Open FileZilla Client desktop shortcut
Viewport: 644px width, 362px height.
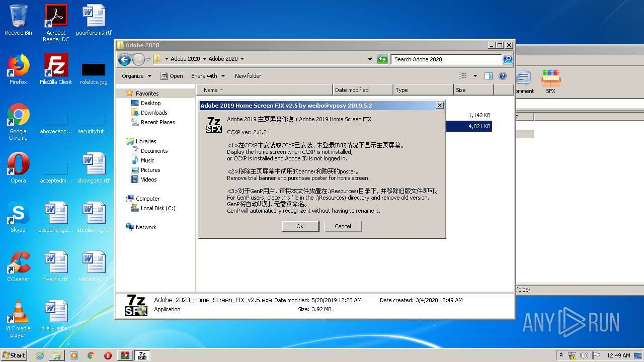tap(56, 69)
